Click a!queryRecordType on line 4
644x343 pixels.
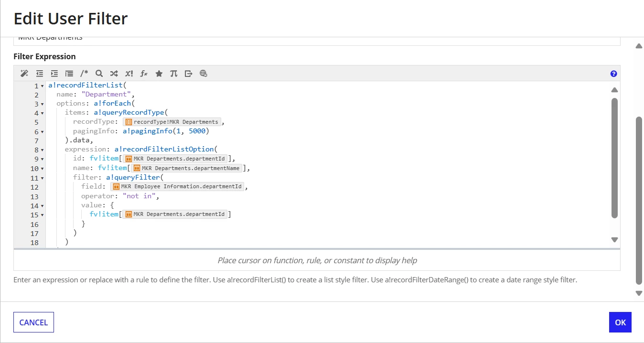129,113
